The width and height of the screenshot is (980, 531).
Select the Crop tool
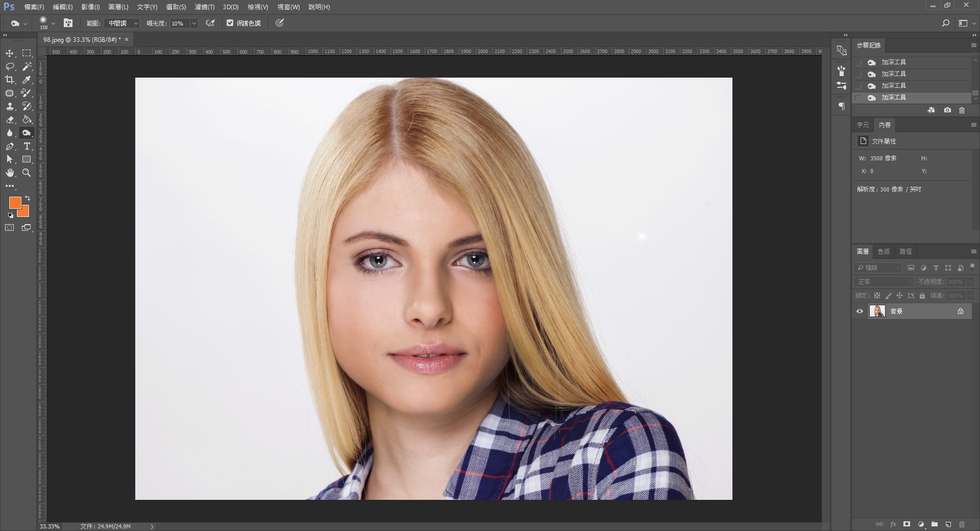coord(10,80)
